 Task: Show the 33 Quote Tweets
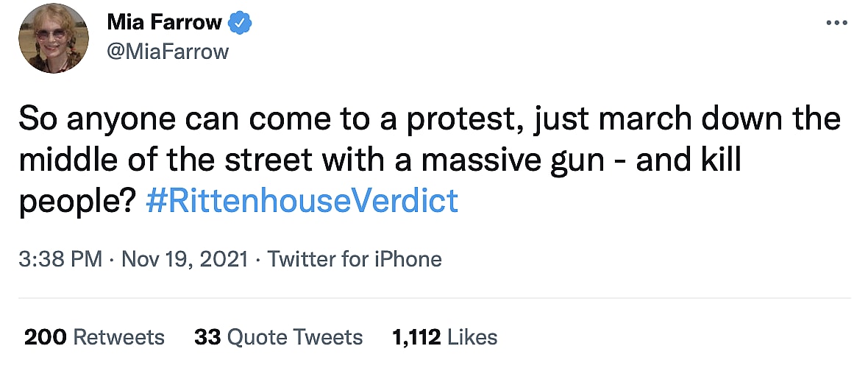click(278, 337)
